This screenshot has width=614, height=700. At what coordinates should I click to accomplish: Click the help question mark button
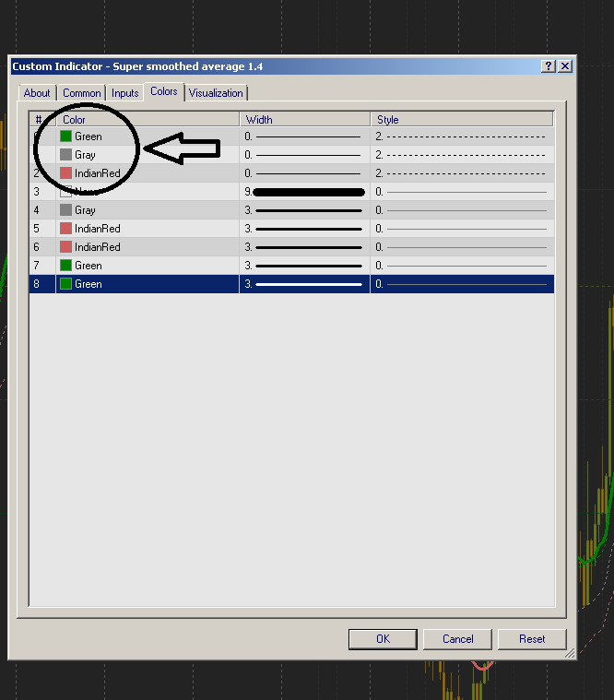(549, 66)
